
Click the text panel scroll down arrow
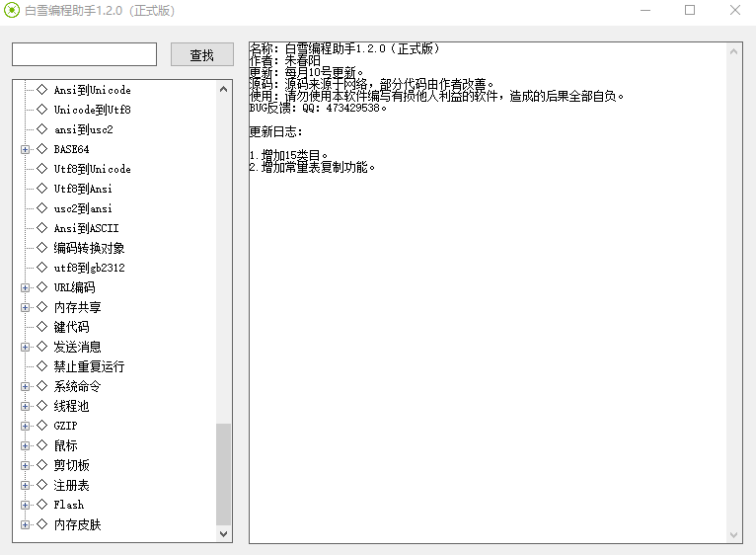(x=734, y=534)
